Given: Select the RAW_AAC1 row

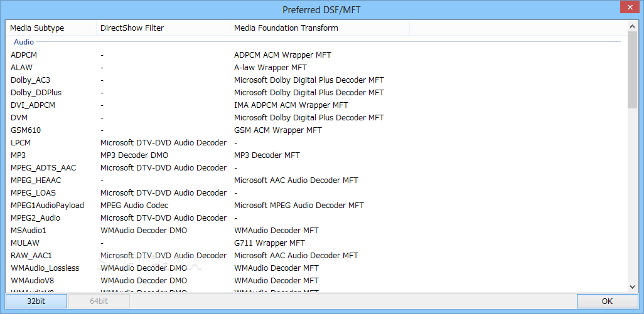Looking at the screenshot, I should click(x=316, y=255).
